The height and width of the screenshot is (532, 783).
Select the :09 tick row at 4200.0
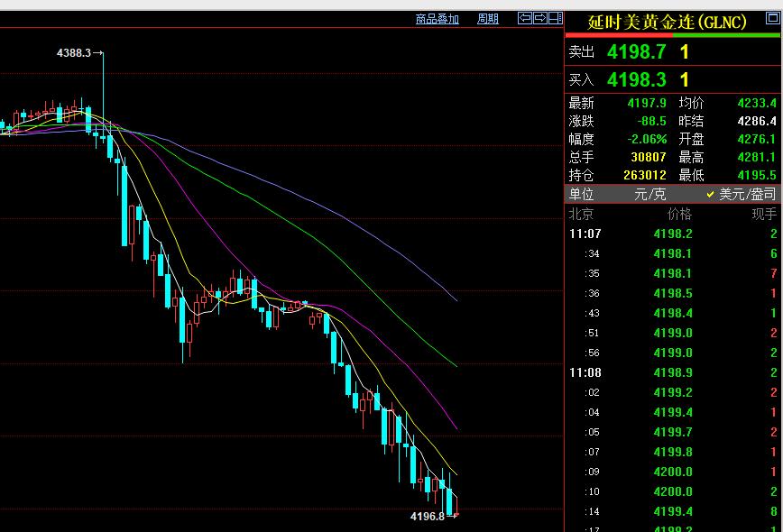pyautogui.click(x=673, y=472)
